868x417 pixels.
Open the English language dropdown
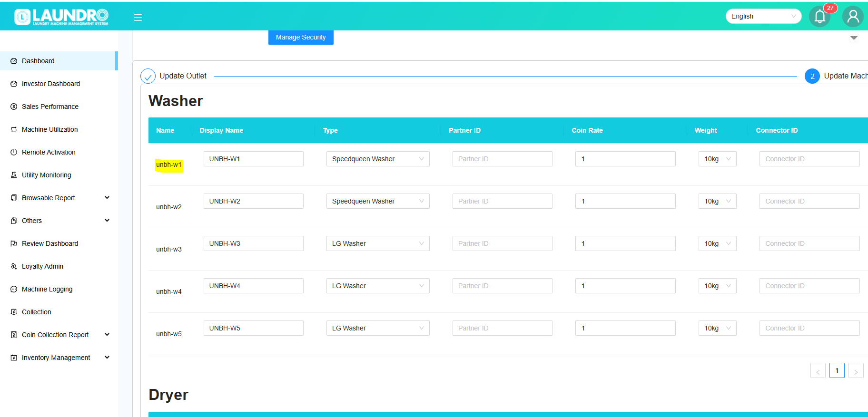pyautogui.click(x=763, y=16)
